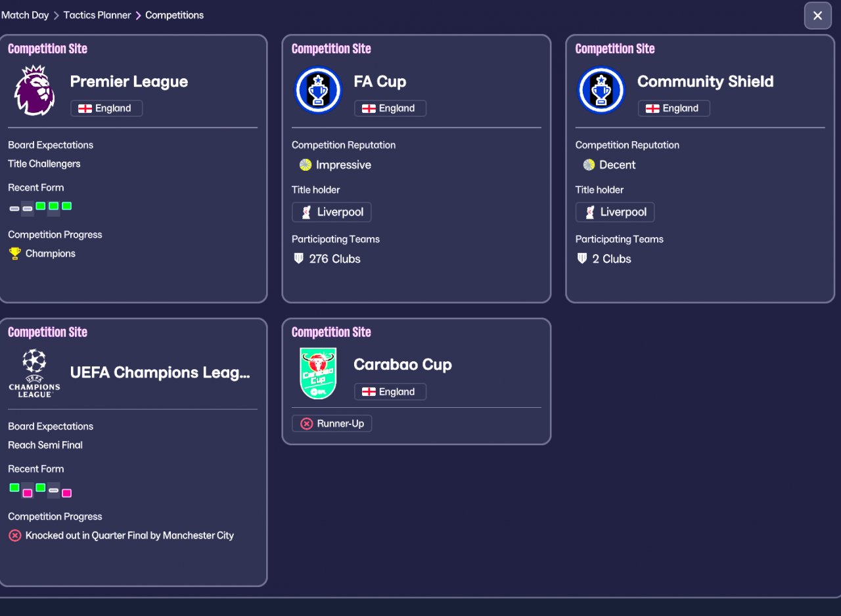The width and height of the screenshot is (841, 616).
Task: Click the Carabao Cup Runner-Up badge
Action: click(332, 424)
